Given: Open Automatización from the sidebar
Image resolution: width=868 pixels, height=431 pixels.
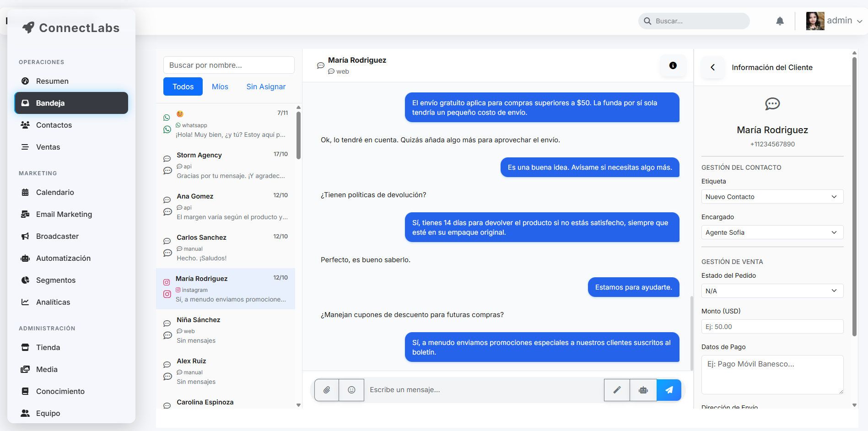Looking at the screenshot, I should 63,258.
